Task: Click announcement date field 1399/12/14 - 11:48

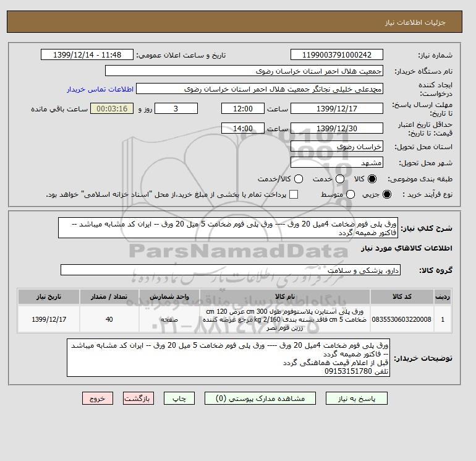Action: pyautogui.click(x=87, y=54)
